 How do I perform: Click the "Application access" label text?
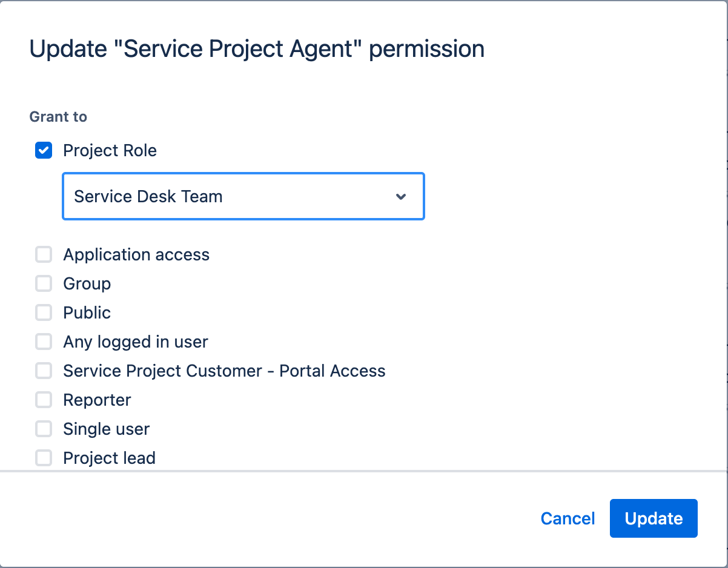136,255
